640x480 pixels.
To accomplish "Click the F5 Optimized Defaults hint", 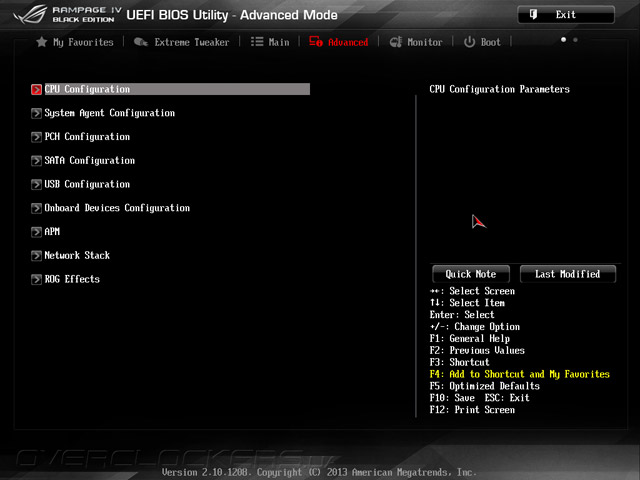I will (x=484, y=386).
